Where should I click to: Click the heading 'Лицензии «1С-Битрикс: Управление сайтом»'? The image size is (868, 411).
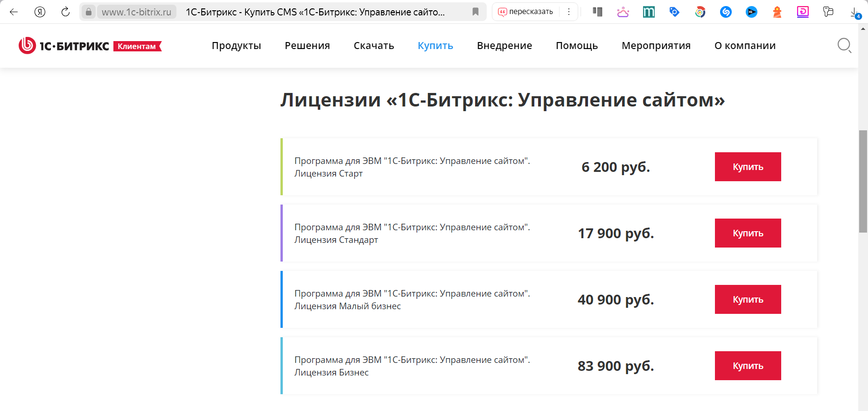[x=502, y=100]
